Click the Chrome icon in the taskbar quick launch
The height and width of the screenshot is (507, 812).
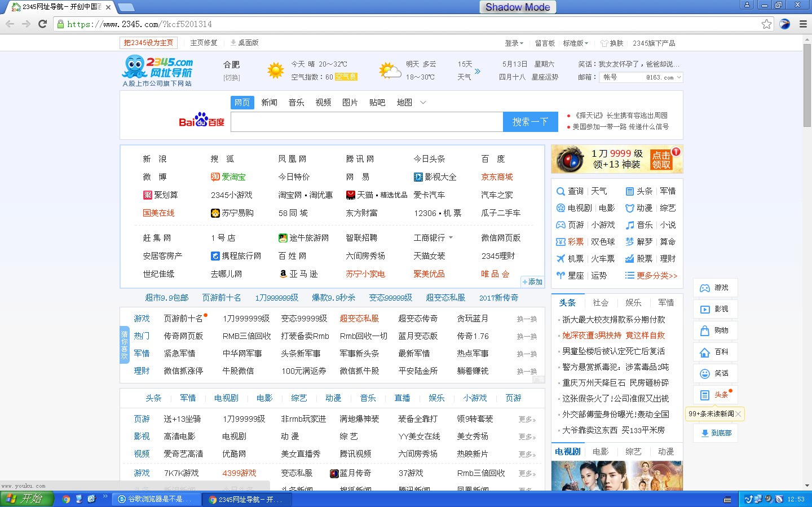pyautogui.click(x=66, y=499)
